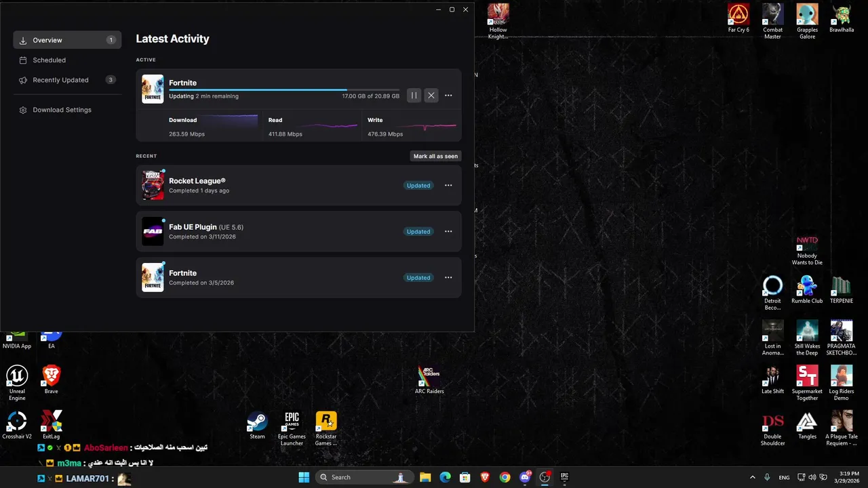Select the Brawlhalla desktop icon
The image size is (868, 488).
tap(842, 18)
